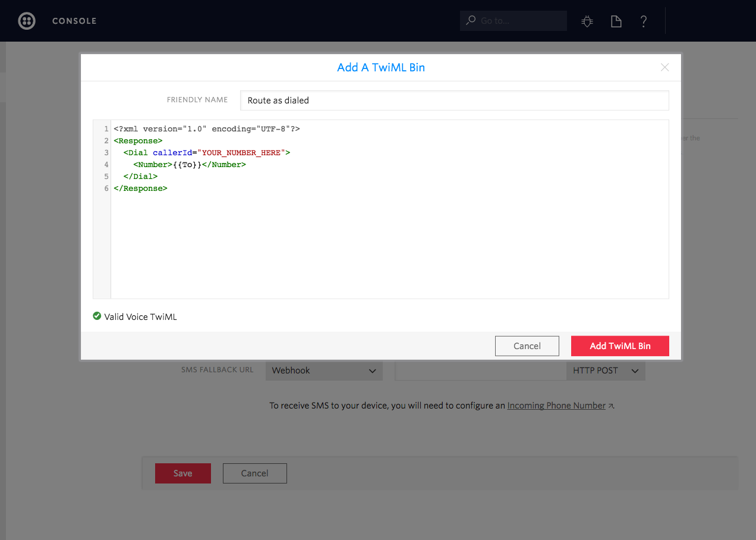Click the closing </Response> tag line
The width and height of the screenshot is (756, 540).
[140, 189]
